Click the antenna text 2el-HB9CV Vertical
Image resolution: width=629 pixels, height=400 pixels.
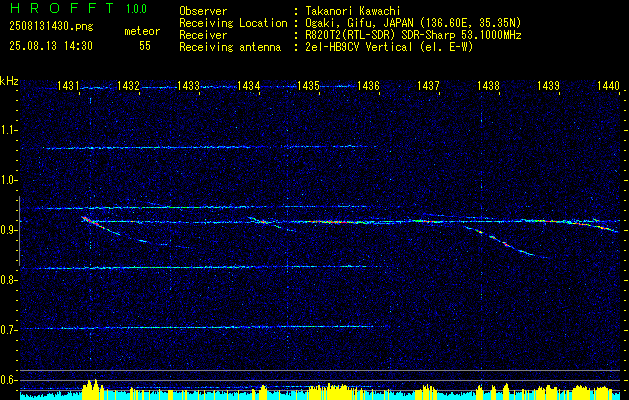(359, 47)
